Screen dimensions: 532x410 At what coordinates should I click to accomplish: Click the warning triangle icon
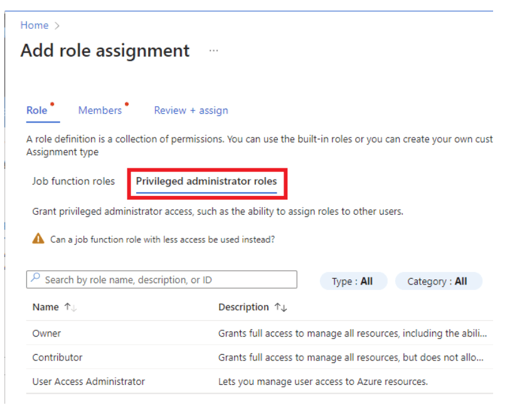pyautogui.click(x=38, y=239)
